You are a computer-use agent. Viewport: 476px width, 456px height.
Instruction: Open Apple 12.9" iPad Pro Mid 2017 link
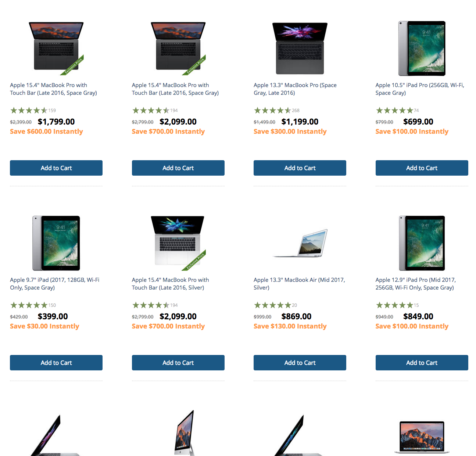[x=416, y=284]
